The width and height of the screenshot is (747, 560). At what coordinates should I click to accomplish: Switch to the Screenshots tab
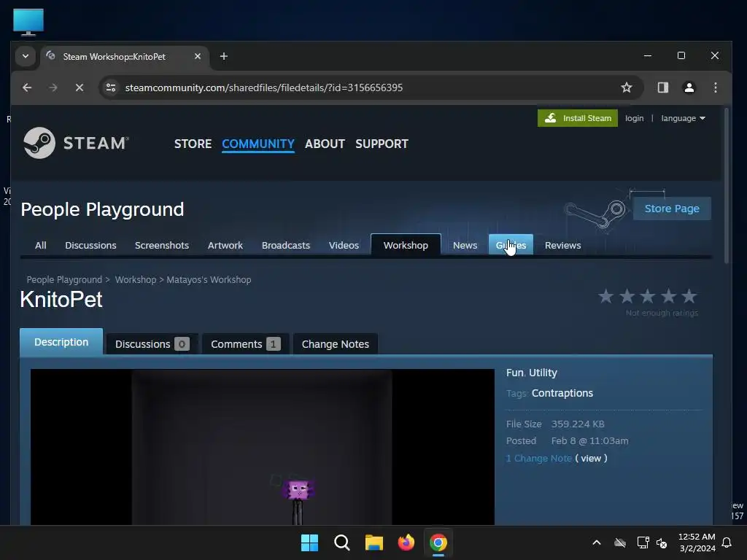click(x=162, y=245)
